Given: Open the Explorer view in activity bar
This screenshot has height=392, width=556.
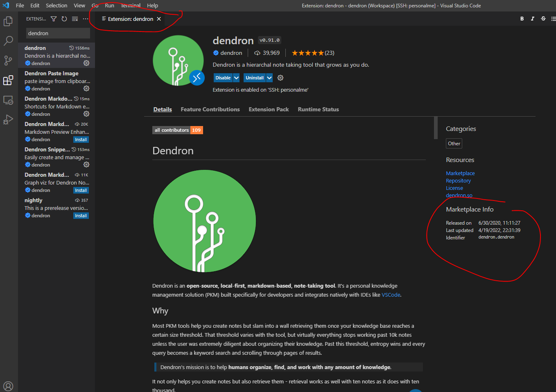Looking at the screenshot, I should click(8, 21).
